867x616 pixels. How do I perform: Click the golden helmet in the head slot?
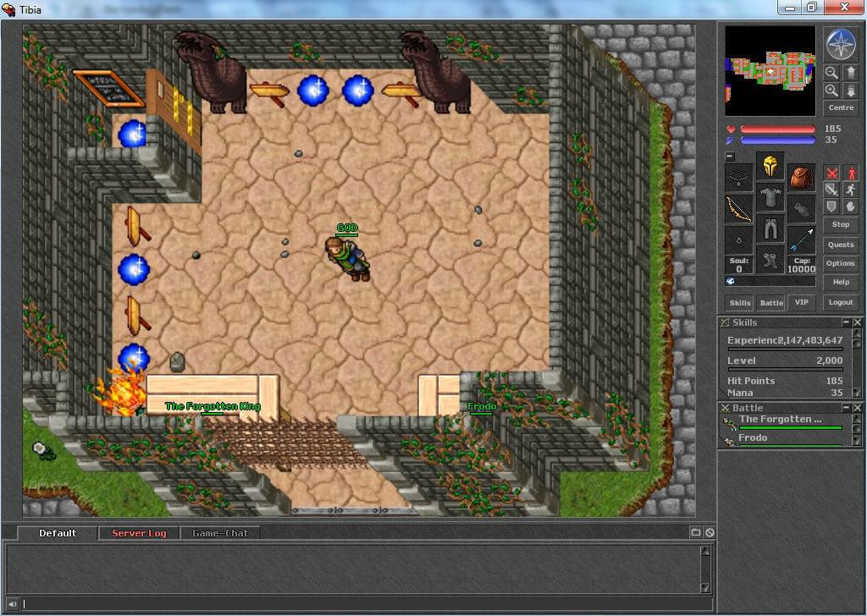pyautogui.click(x=770, y=165)
